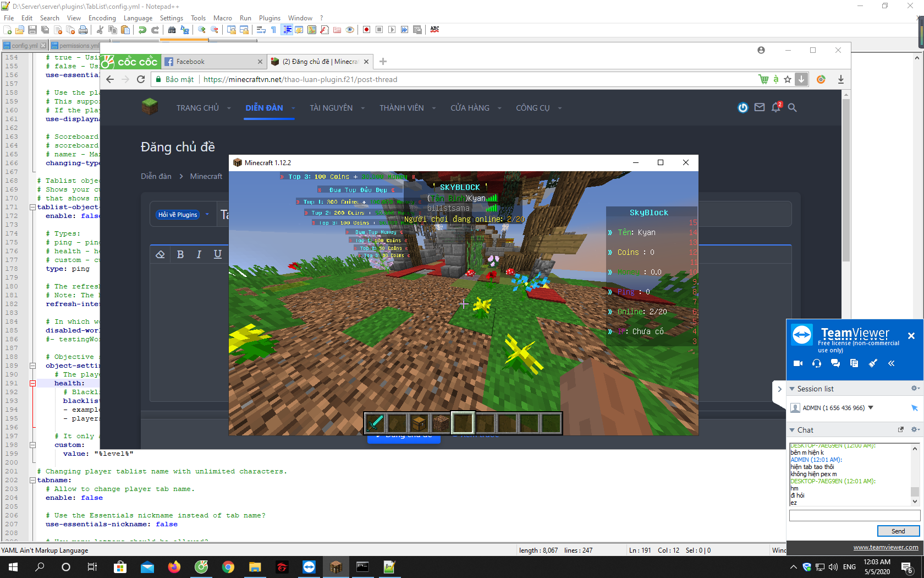The height and width of the screenshot is (578, 924).
Task: Open forum search magnifier icon
Action: [793, 107]
